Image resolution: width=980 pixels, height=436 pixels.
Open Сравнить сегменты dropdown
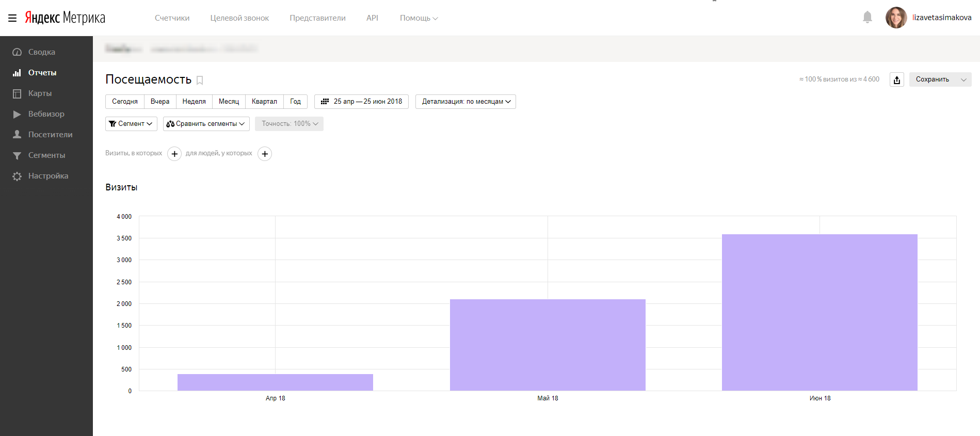pyautogui.click(x=206, y=124)
